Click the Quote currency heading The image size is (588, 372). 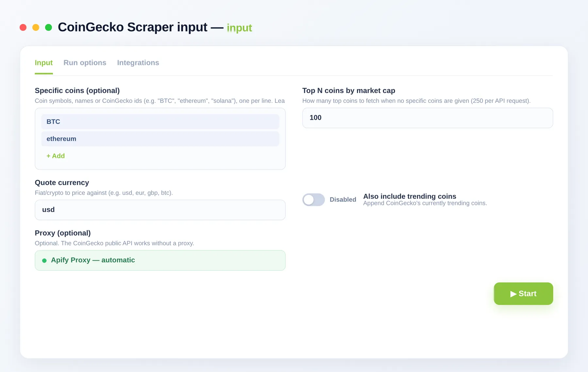[62, 183]
